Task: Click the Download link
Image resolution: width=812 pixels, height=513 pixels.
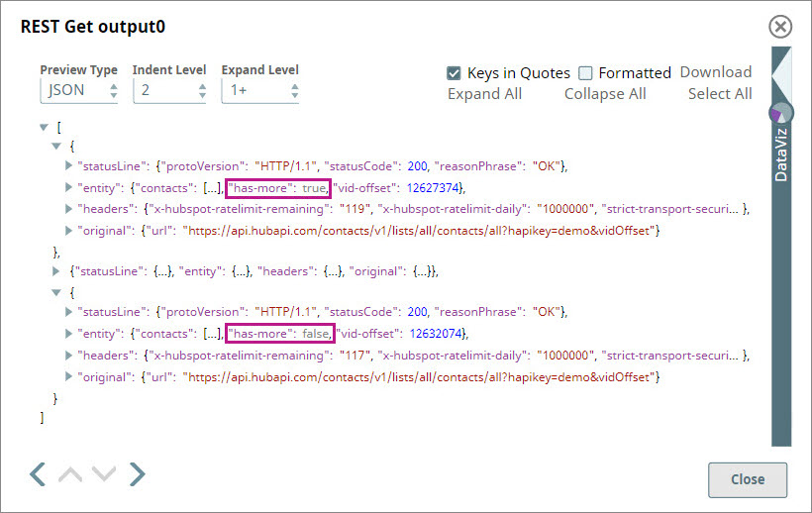Action: click(x=715, y=72)
